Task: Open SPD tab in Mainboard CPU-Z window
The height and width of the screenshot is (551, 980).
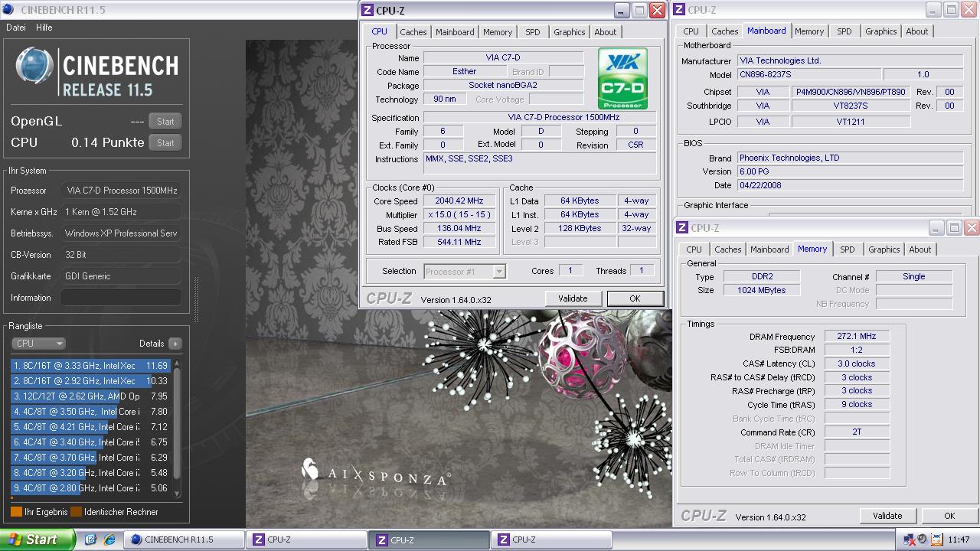Action: pyautogui.click(x=844, y=31)
